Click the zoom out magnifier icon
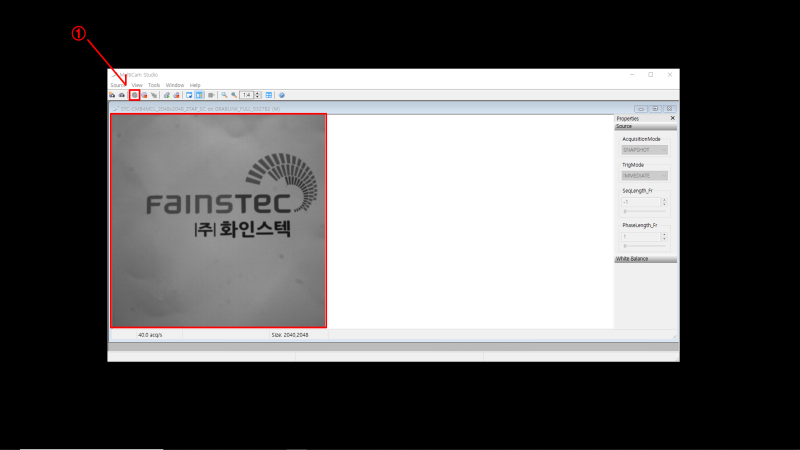This screenshot has height=450, width=800. click(234, 95)
